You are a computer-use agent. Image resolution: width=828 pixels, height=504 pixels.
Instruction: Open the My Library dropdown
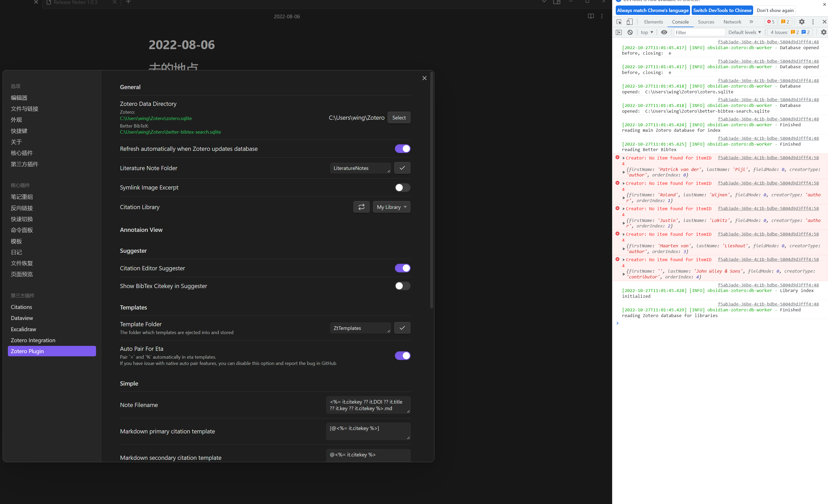click(391, 207)
